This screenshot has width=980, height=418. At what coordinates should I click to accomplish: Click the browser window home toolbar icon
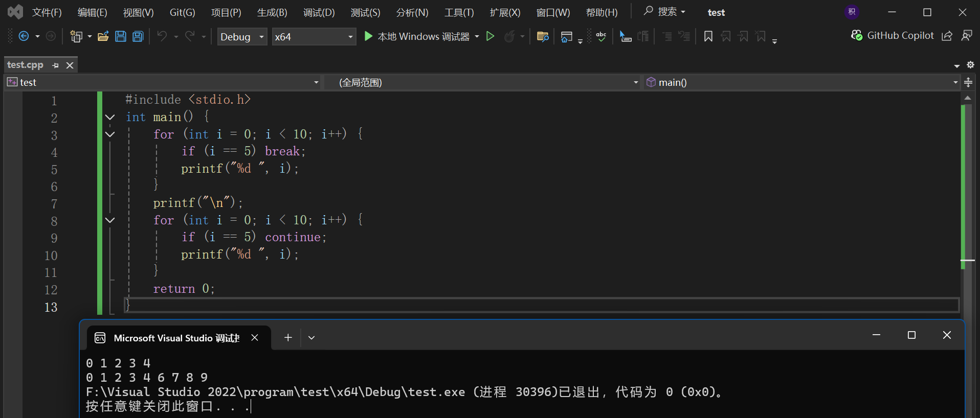[x=566, y=36]
